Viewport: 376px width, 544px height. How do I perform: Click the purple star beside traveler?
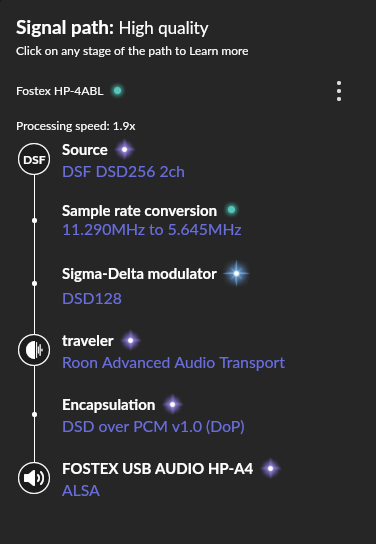click(x=130, y=341)
